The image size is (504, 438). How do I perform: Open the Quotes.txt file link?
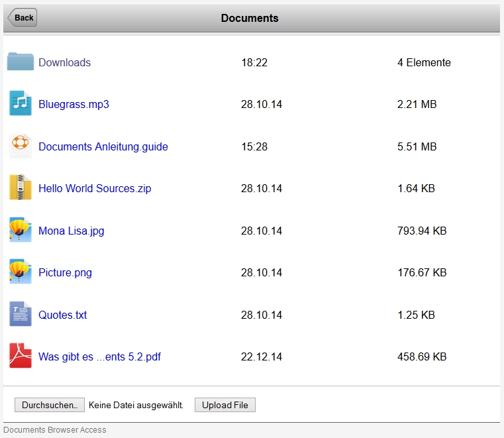(62, 315)
